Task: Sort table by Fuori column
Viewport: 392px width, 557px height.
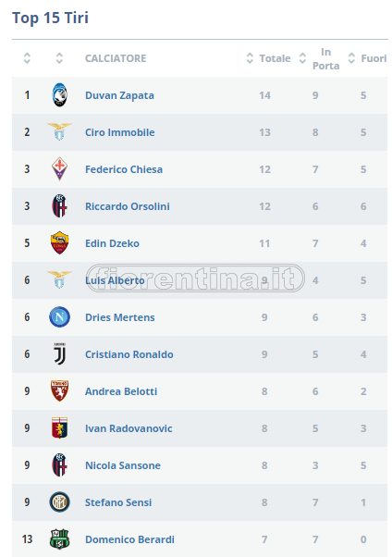Action: coord(367,58)
